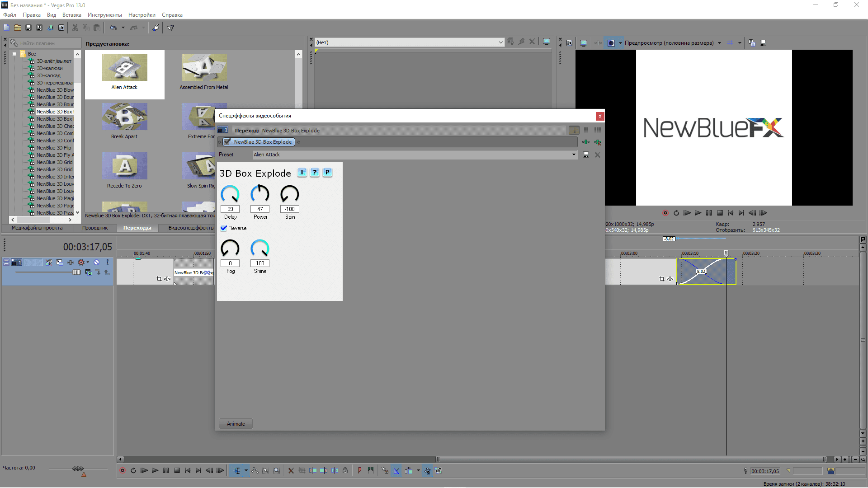Click the Save project icon in toolbar

[x=28, y=28]
